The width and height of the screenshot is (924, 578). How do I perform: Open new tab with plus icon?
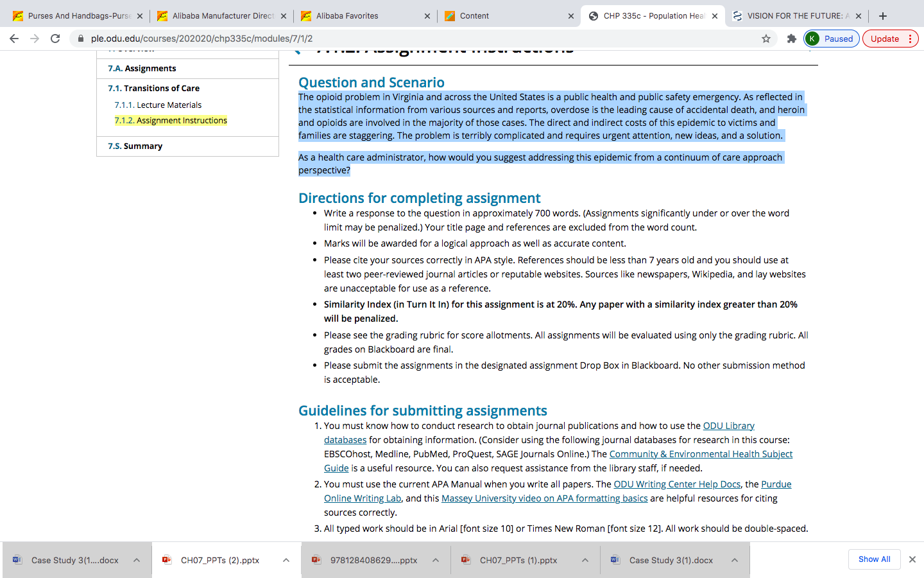pos(883,16)
